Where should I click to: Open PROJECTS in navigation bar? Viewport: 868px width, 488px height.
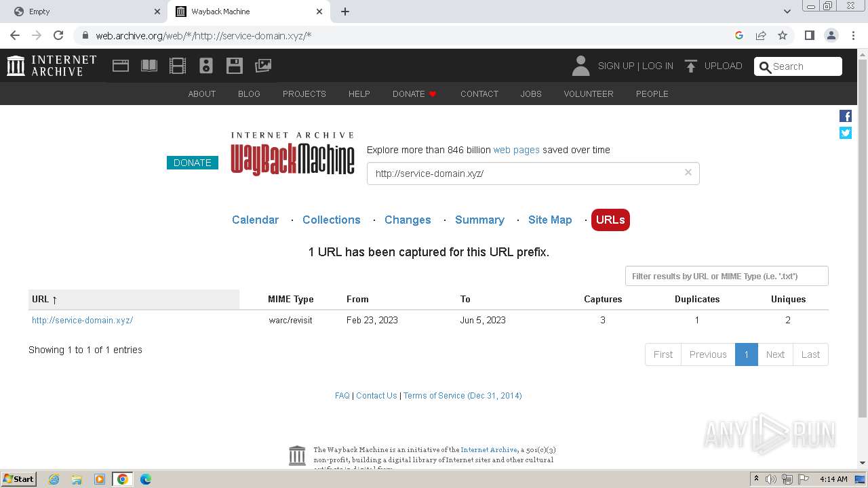tap(304, 94)
